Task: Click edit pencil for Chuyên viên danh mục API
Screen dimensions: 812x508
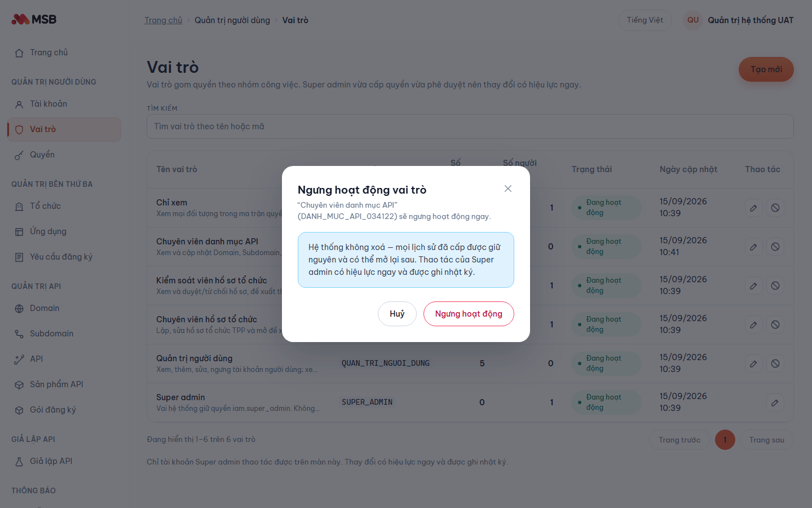Action: (753, 247)
